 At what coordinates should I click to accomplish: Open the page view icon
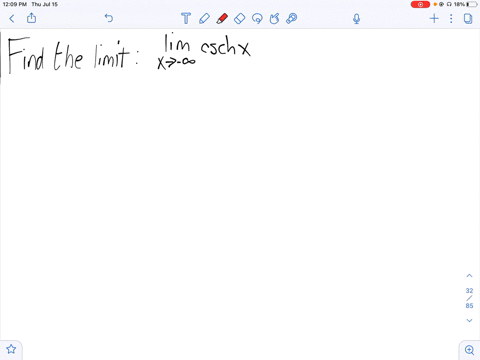468,18
